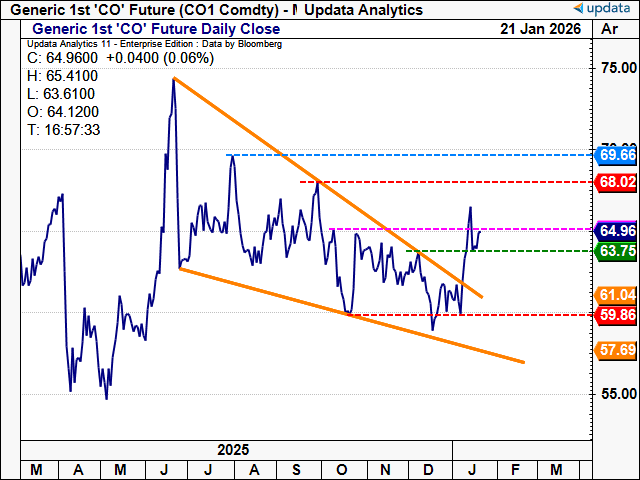Click the orange 61.04 price tag
The width and height of the screenshot is (640, 480).
615,295
